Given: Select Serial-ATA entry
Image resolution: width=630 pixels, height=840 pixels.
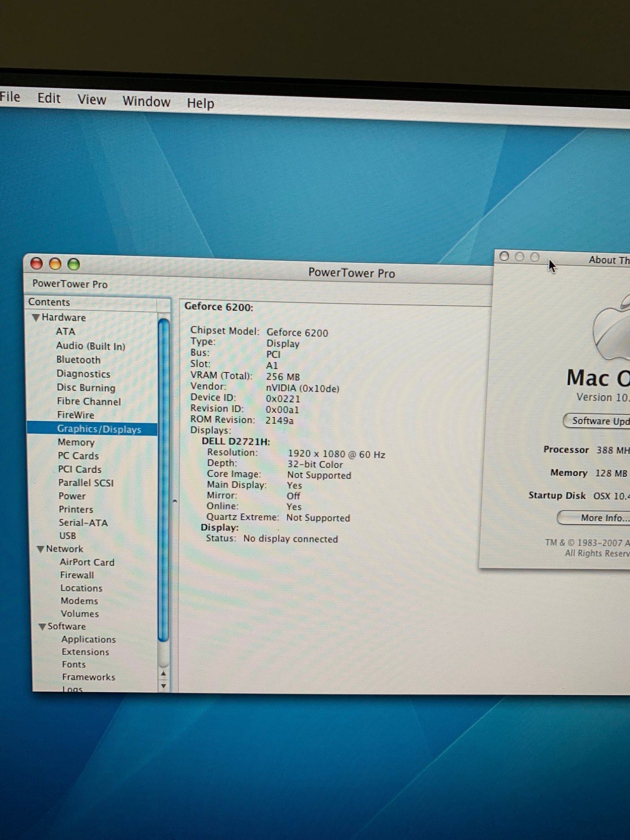Looking at the screenshot, I should coord(83,523).
